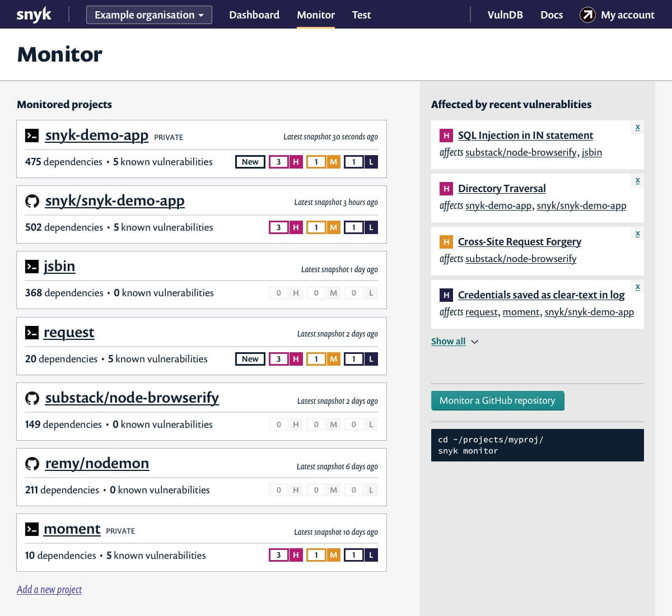Click the terminal icon beside request project

(32, 333)
